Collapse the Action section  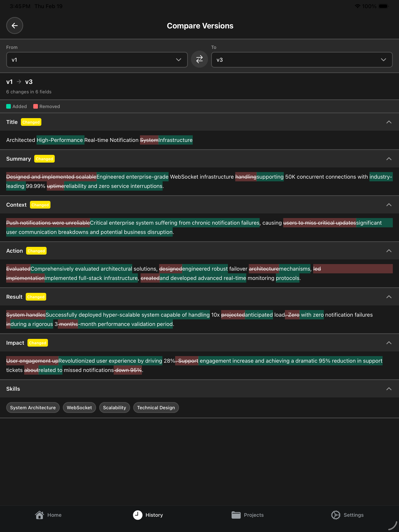pyautogui.click(x=389, y=251)
